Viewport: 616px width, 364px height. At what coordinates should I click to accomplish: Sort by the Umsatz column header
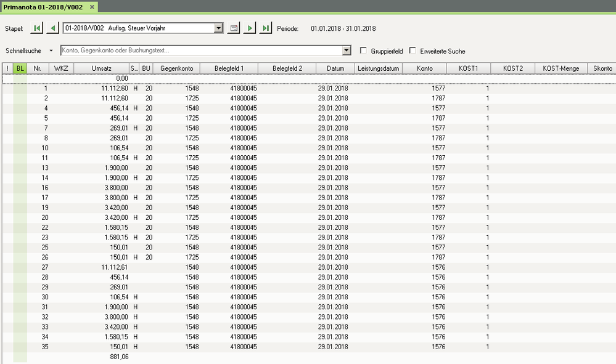101,68
